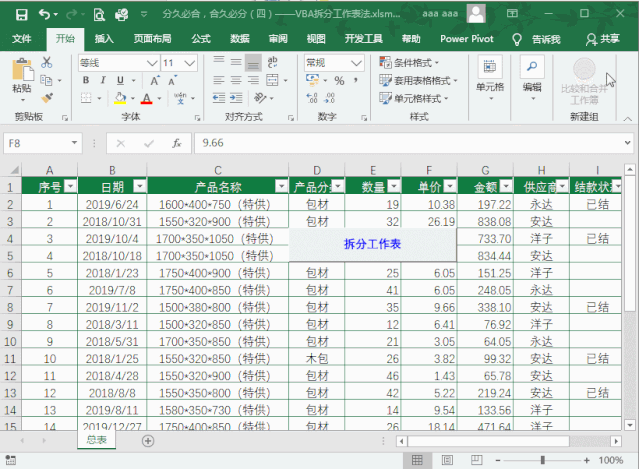Toggle top vertical alignment
This screenshot has height=469, width=639.
219,62
